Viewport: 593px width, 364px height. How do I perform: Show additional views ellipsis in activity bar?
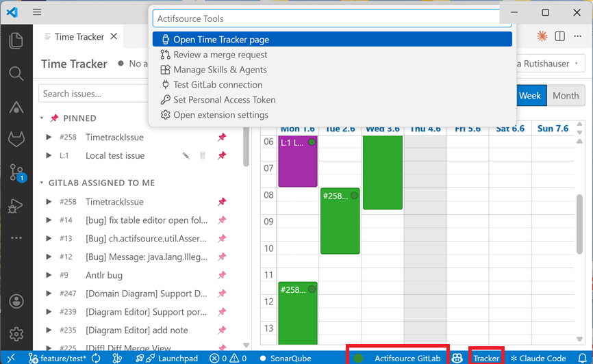16,237
